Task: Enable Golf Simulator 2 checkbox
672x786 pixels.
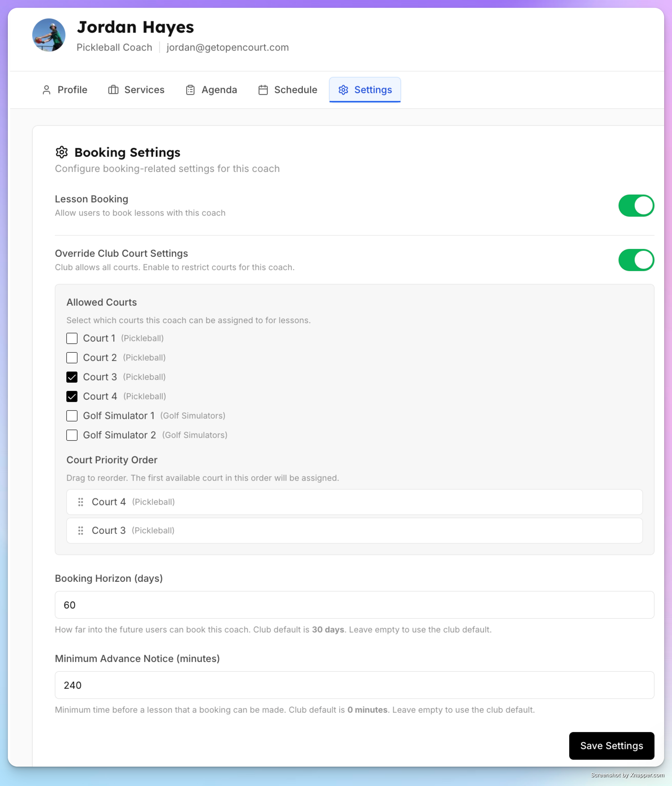Action: (72, 435)
